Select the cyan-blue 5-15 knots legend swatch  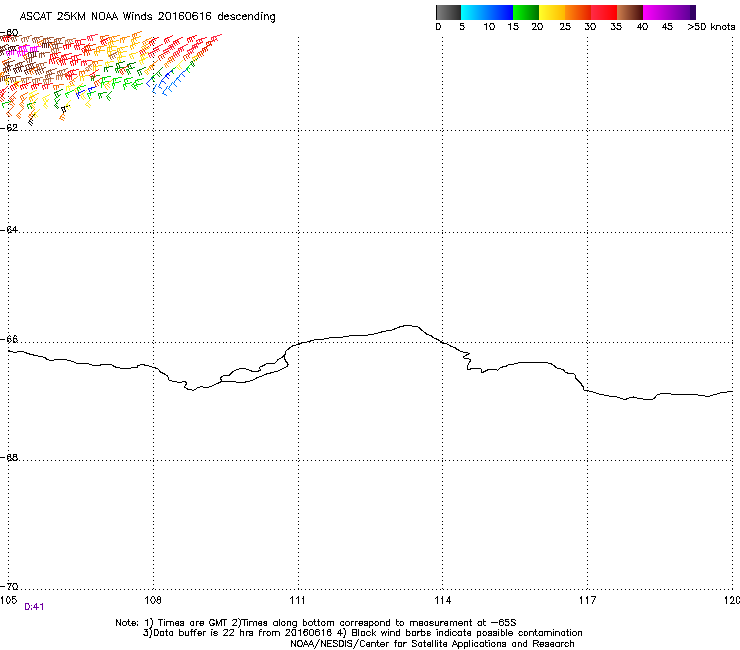[487, 12]
